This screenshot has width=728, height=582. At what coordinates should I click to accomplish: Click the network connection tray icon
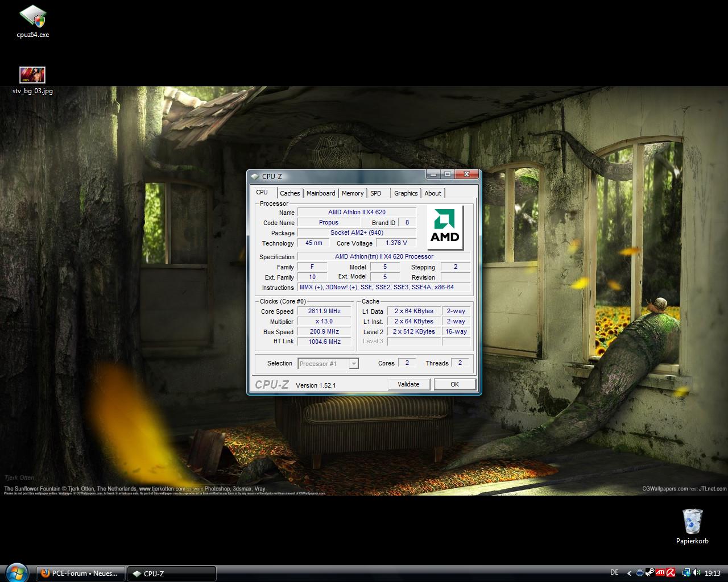686,573
